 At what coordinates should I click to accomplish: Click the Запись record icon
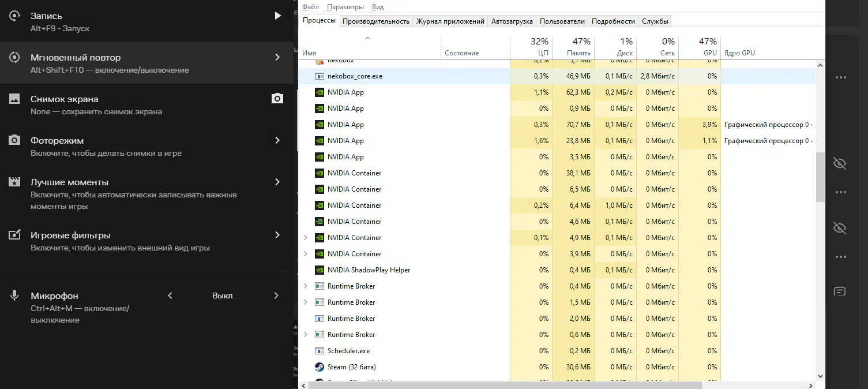tap(14, 16)
